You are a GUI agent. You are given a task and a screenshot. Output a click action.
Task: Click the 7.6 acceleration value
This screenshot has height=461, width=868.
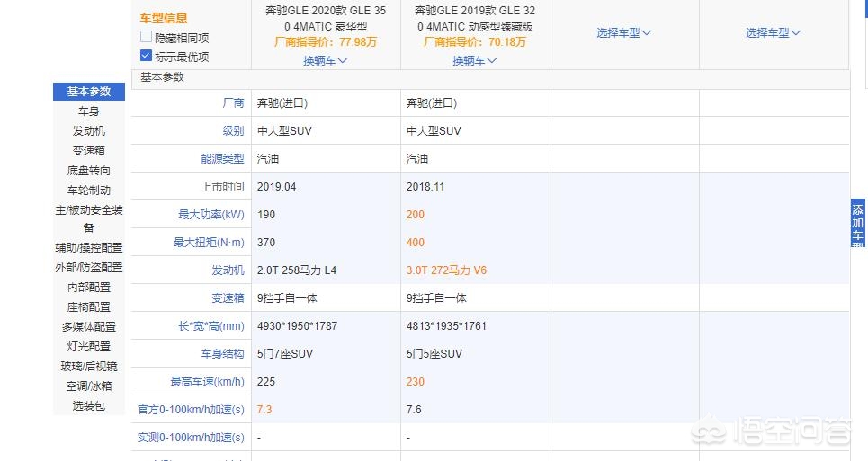[x=414, y=410]
